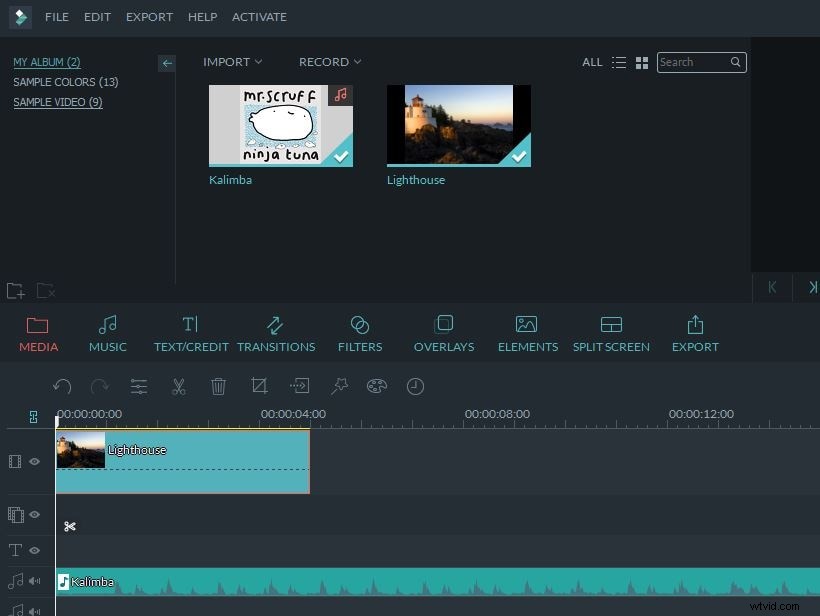Hide the Lighthouse video track with its eye toggle

(x=35, y=461)
